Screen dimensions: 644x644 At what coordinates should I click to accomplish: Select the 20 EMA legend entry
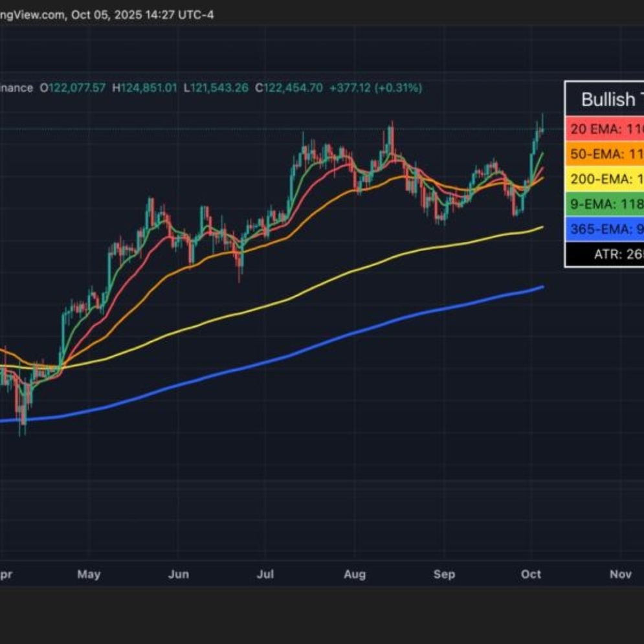(605, 129)
